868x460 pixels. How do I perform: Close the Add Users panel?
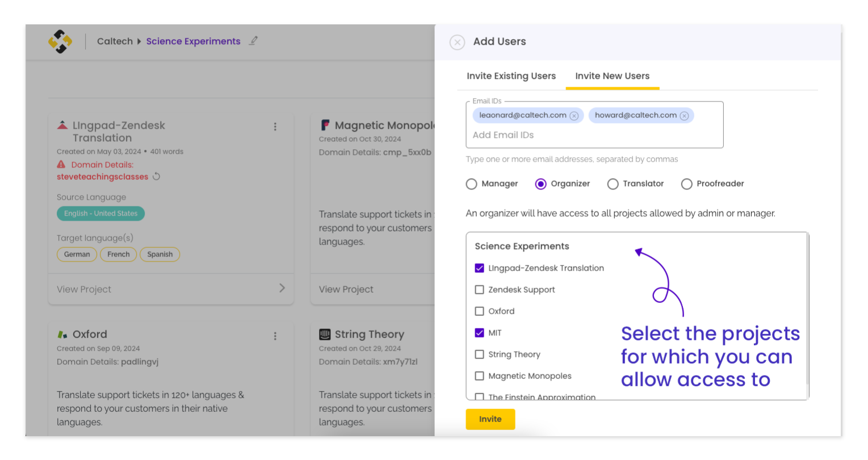pyautogui.click(x=457, y=42)
